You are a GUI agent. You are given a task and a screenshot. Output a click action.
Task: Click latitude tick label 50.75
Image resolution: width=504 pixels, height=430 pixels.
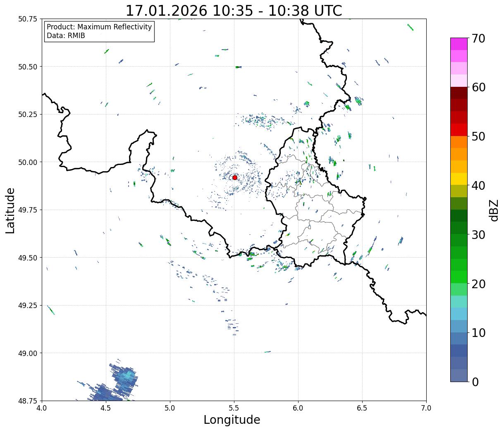pyautogui.click(x=28, y=19)
